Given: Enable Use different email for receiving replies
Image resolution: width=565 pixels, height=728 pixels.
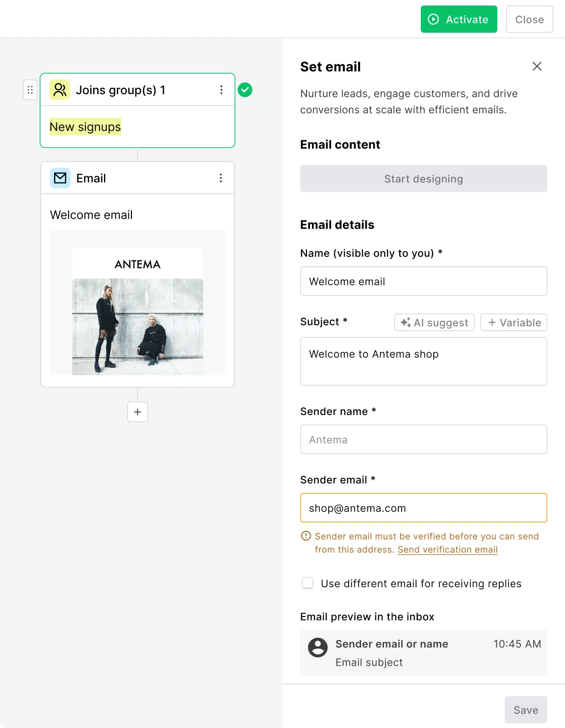Looking at the screenshot, I should (308, 583).
